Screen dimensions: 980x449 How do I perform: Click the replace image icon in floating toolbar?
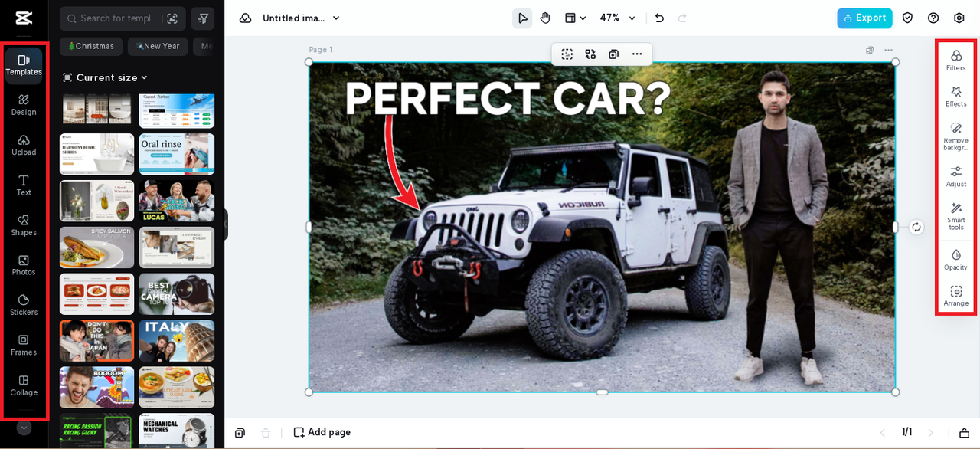coord(590,54)
